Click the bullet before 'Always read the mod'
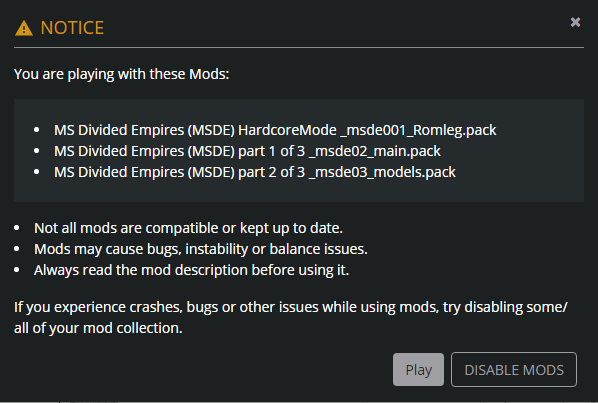The width and height of the screenshot is (598, 403). click(17, 270)
